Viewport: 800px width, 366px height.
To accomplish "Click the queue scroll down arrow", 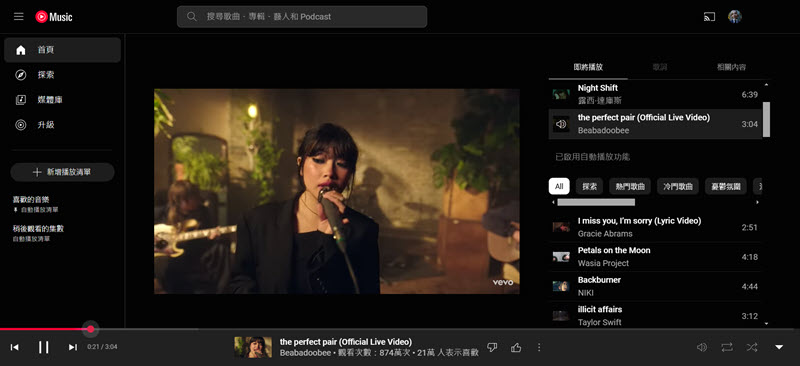I will point(766,323).
